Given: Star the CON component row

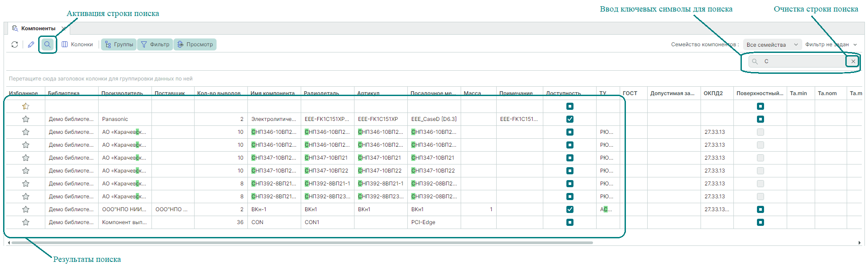Looking at the screenshot, I should click(x=26, y=222).
